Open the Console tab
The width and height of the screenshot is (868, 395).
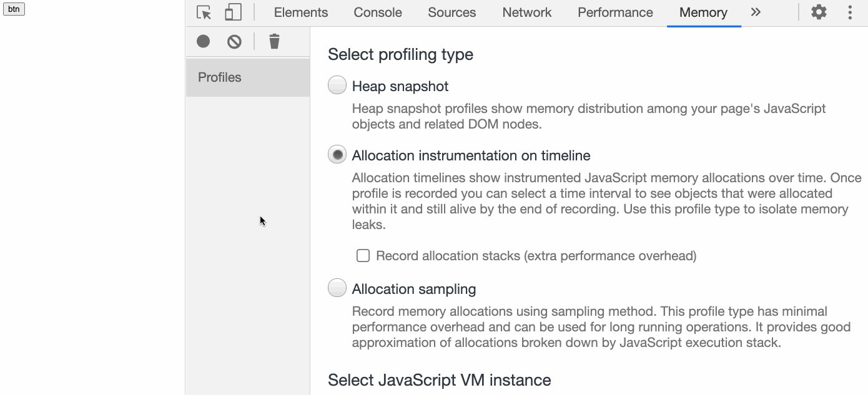378,12
